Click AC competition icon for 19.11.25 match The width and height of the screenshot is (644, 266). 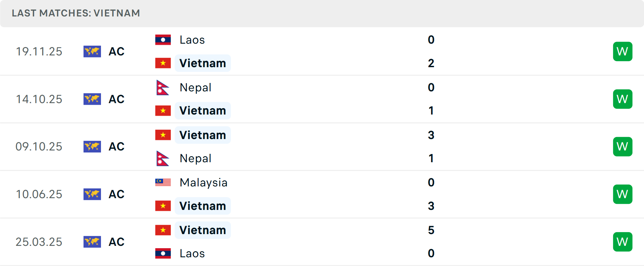pos(92,51)
